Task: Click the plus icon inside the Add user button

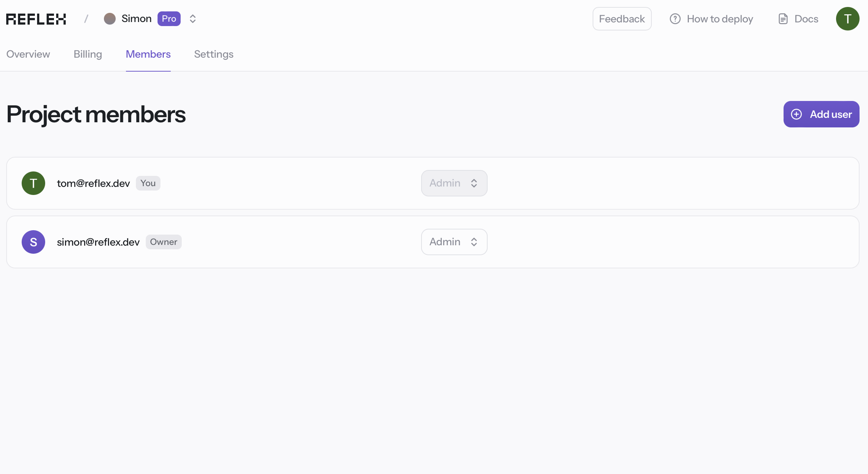Action: click(x=796, y=114)
